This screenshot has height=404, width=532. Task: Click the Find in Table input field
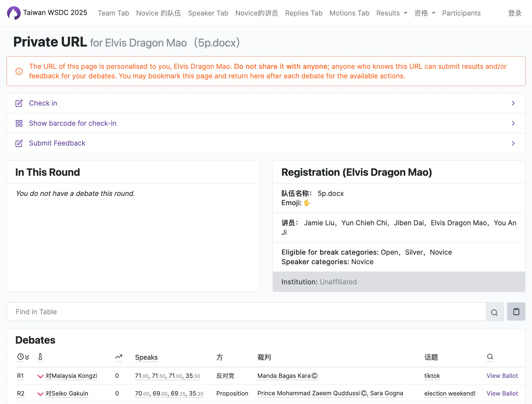246,312
